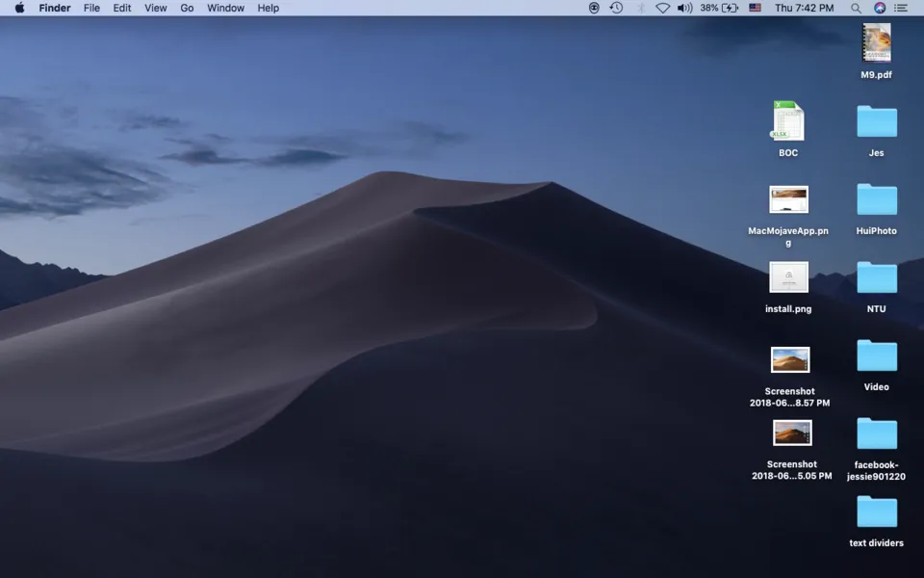Viewport: 924px width, 578px height.
Task: Open the Edit menu
Action: pyautogui.click(x=122, y=8)
